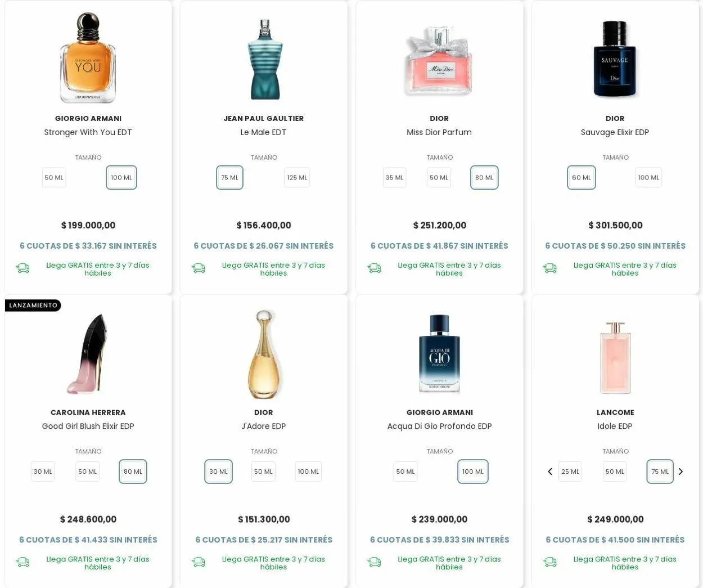The image size is (703, 588).
Task: Click the delivery truck icon on J'Adore card
Action: pyautogui.click(x=199, y=562)
